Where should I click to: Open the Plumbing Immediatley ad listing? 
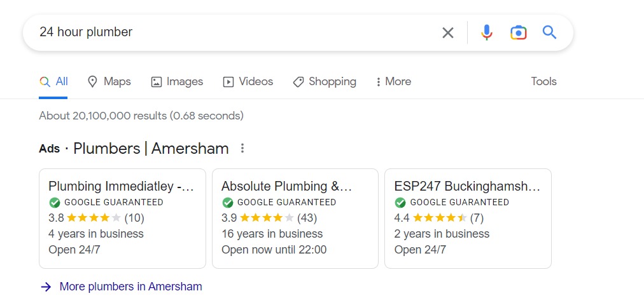(121, 187)
